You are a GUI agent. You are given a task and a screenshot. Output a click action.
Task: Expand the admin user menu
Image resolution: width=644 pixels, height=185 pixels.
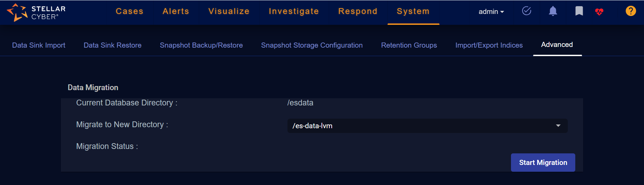pyautogui.click(x=491, y=12)
